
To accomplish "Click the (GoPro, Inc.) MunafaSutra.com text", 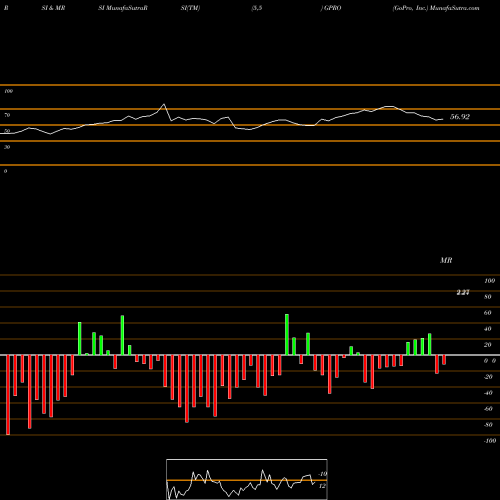I will coord(436,8).
